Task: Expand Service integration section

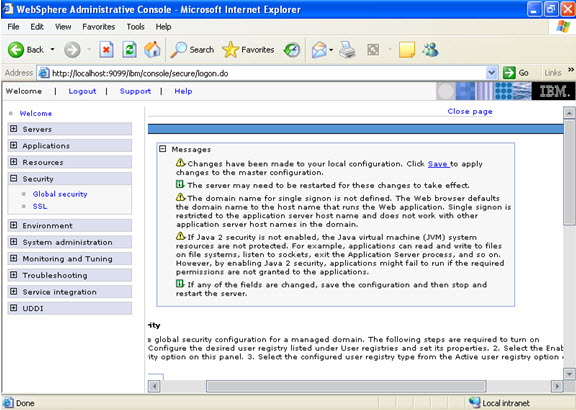Action: (14, 291)
